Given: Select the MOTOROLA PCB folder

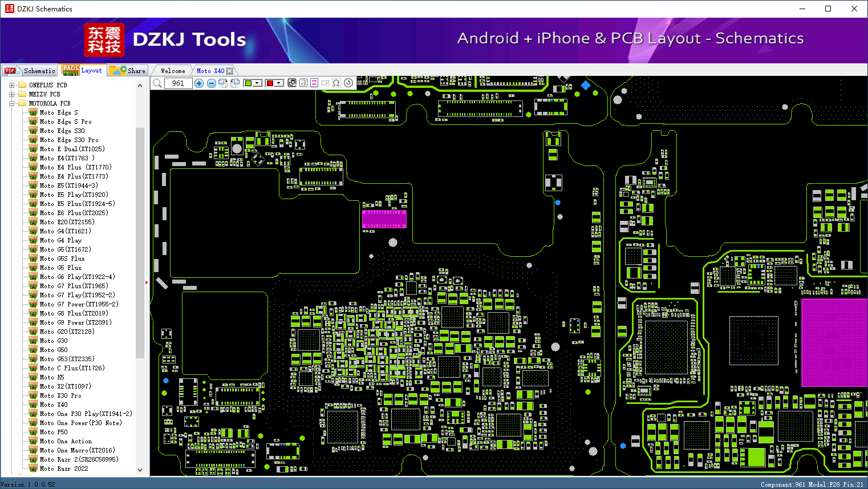Looking at the screenshot, I should click(50, 103).
